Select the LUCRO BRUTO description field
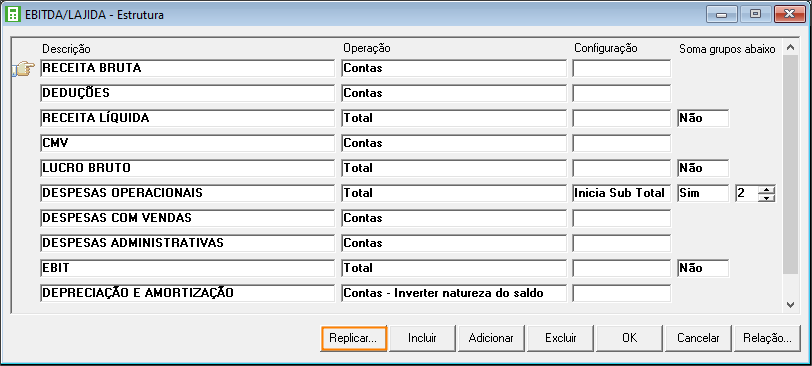Viewport: 812px width, 366px height. [187, 168]
